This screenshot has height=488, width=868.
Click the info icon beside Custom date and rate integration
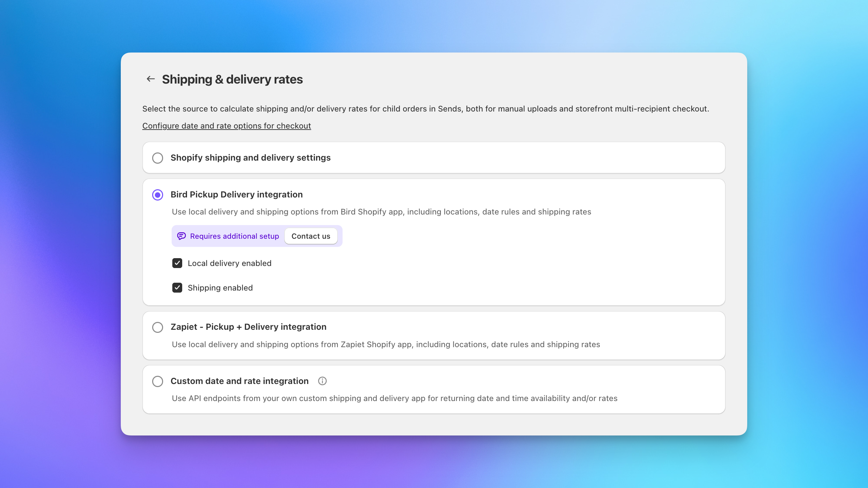(x=322, y=381)
